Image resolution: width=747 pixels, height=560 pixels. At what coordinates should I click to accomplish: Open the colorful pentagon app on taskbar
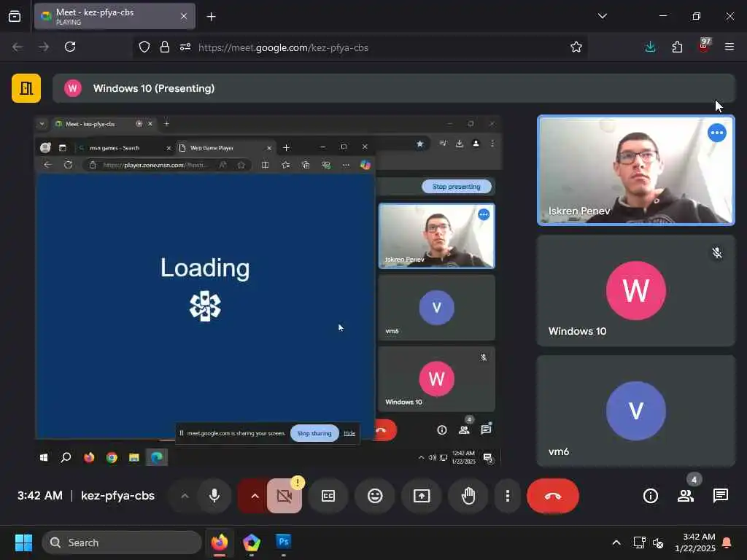(x=252, y=542)
